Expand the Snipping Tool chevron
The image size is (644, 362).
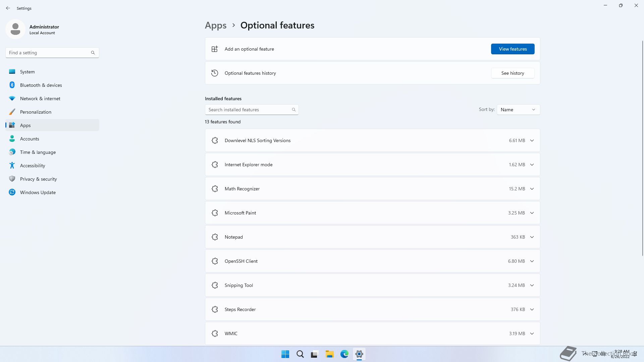pyautogui.click(x=532, y=285)
